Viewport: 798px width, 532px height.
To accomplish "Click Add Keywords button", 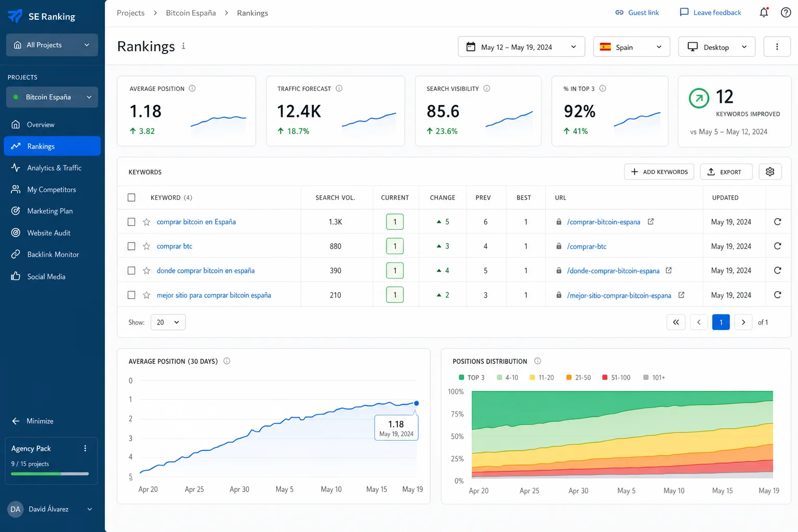I will [659, 171].
